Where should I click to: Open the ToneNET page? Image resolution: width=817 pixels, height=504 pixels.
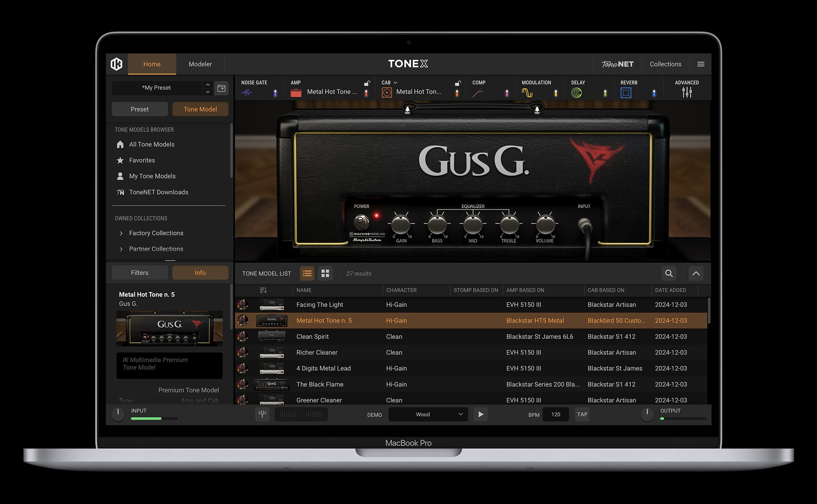pyautogui.click(x=617, y=64)
